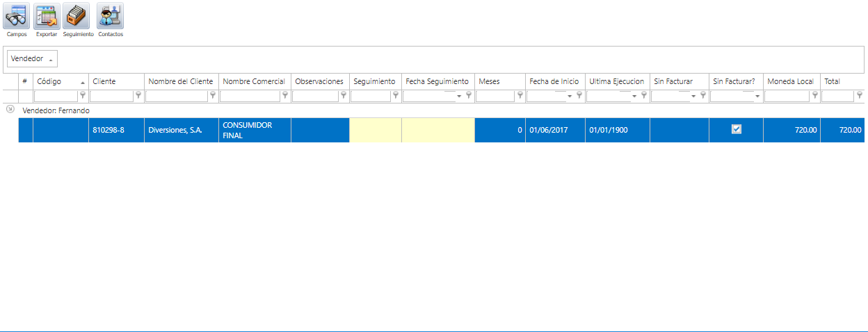Click the Nombre Comercial filter text box

pyautogui.click(x=250, y=96)
